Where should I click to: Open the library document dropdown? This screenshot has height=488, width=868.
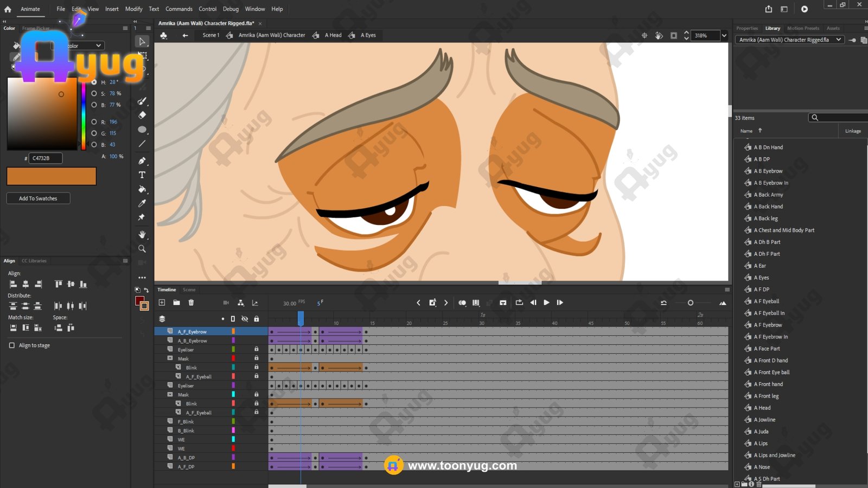point(838,40)
